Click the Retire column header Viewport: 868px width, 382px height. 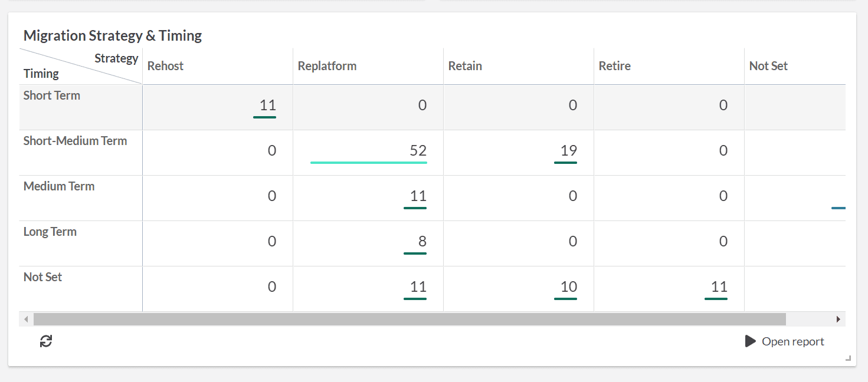(614, 66)
